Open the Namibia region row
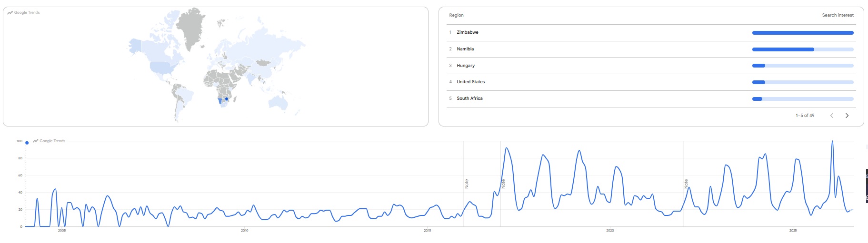Viewport: 868px width, 243px height. (x=651, y=49)
